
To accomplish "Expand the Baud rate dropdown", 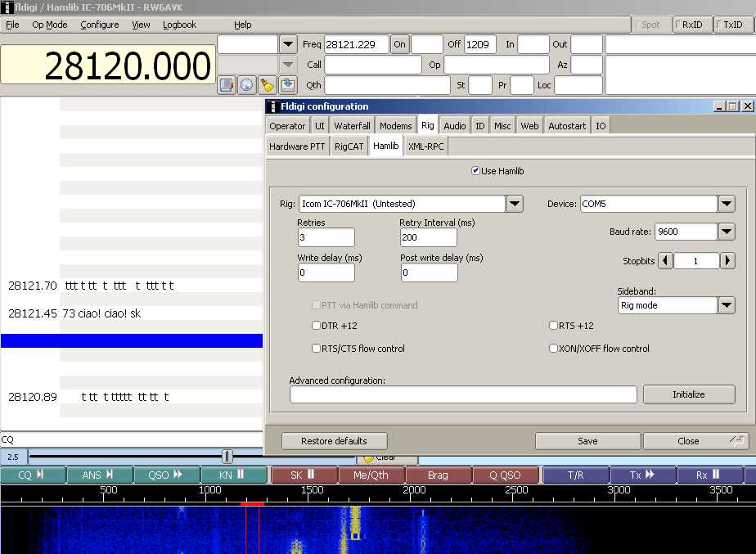I will [727, 232].
